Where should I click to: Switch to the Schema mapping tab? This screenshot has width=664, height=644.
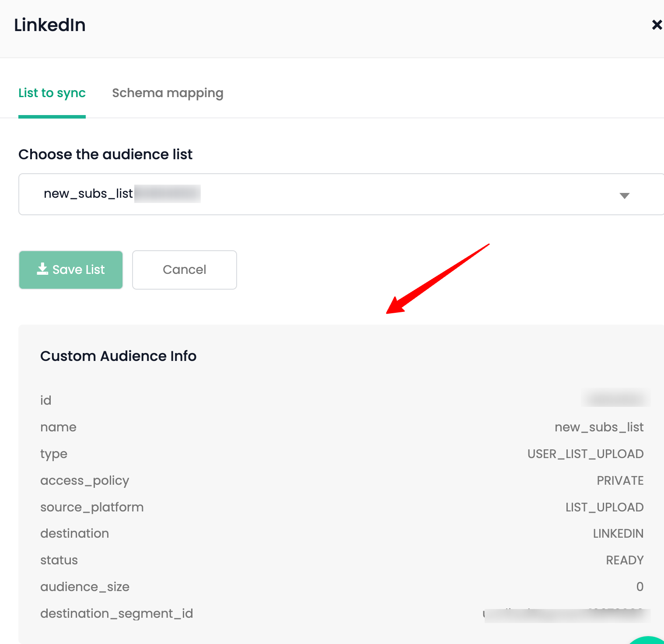tap(168, 93)
